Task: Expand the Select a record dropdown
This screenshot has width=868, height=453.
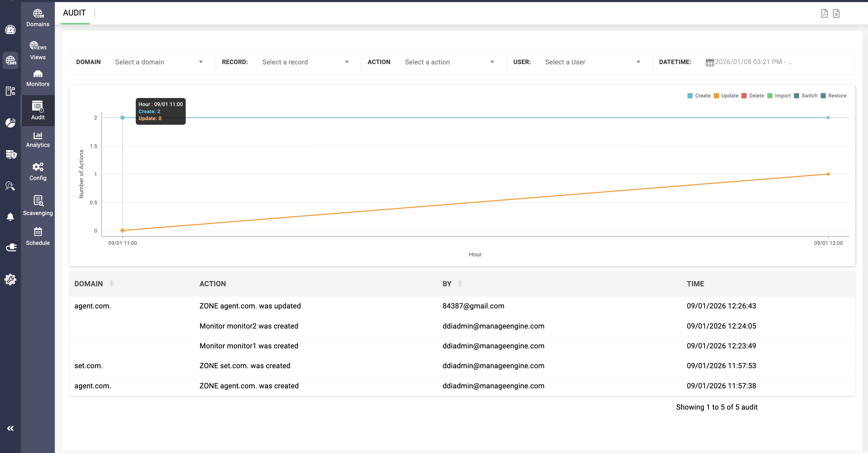Action: pos(305,62)
